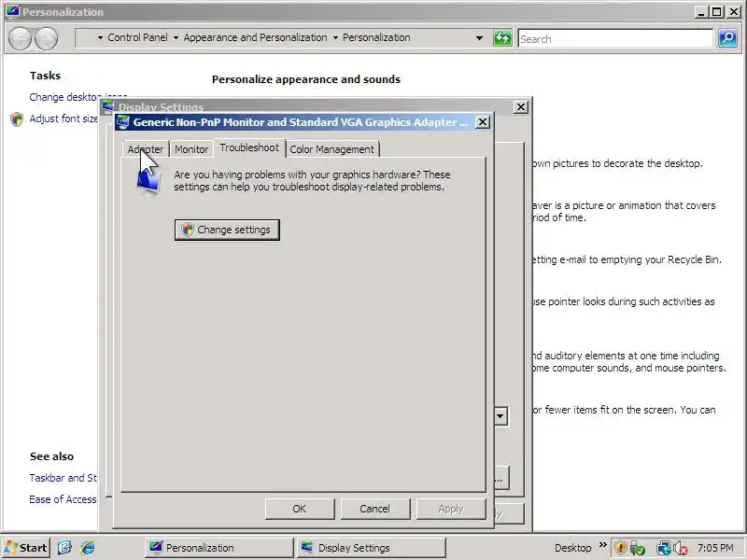
Task: Click the search magnifier button
Action: pos(727,38)
